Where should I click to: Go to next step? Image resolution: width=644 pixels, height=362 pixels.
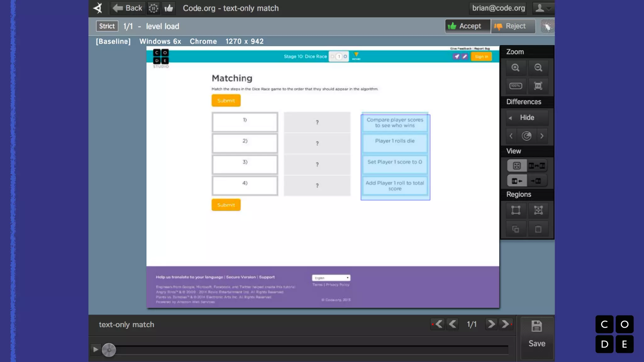[491, 324]
